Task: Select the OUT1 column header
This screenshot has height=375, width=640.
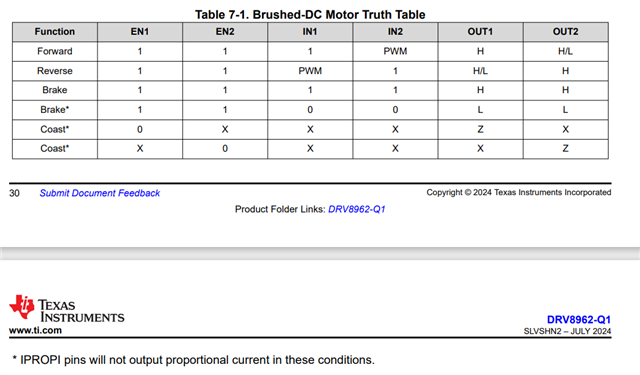Action: [480, 32]
